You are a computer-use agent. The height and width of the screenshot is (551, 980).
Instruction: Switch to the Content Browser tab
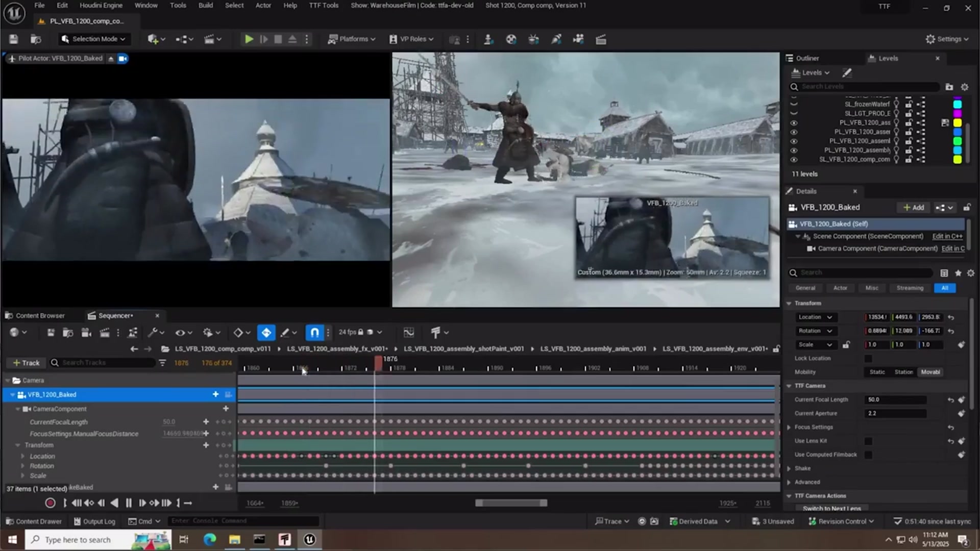[x=35, y=316]
